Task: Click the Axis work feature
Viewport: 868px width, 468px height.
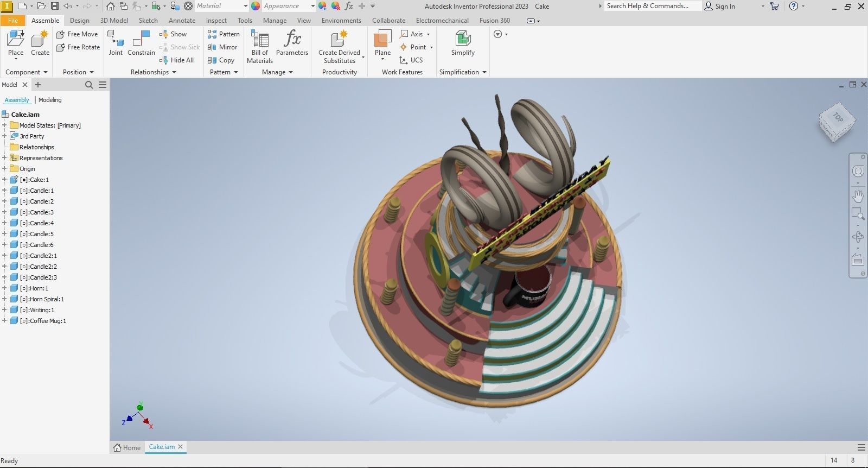Action: click(415, 34)
